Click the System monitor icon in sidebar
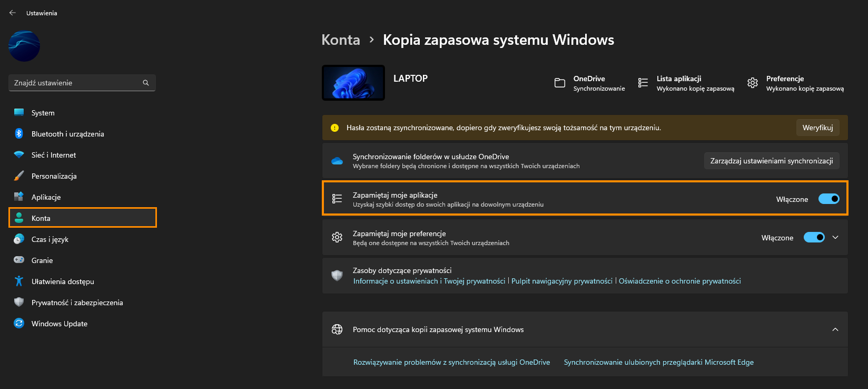Viewport: 868px width, 389px height. pos(19,112)
